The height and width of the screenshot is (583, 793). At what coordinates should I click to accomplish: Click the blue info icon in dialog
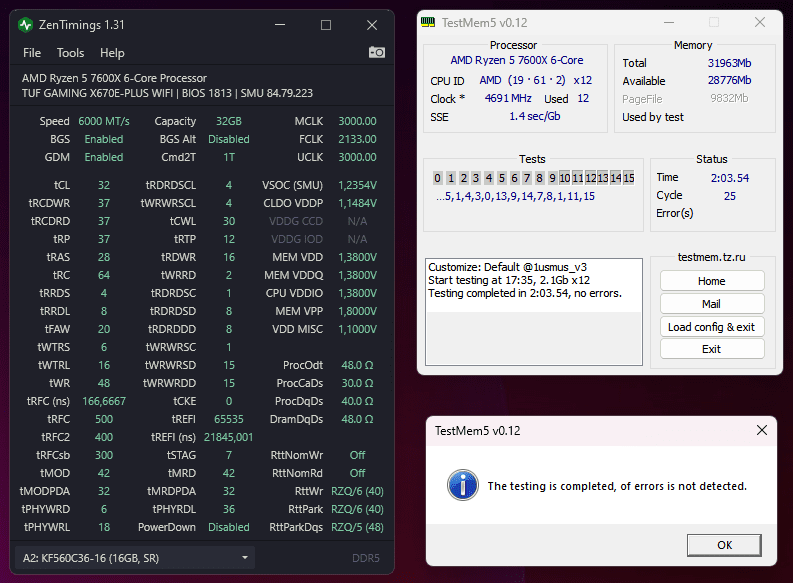coord(462,485)
